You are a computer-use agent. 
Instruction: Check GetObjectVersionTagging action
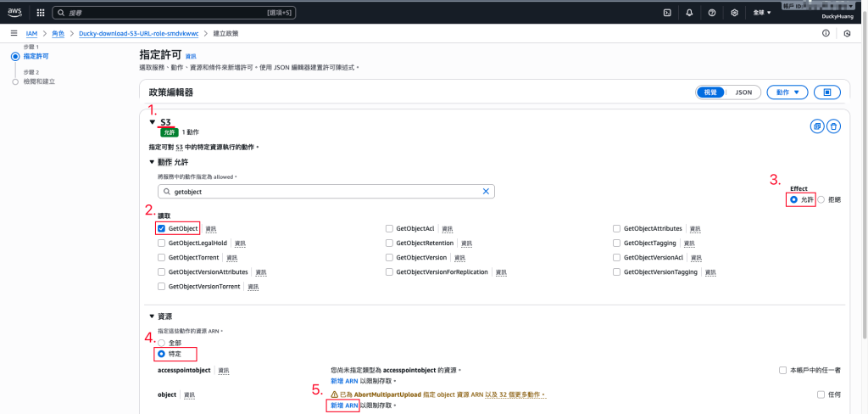[x=617, y=272]
